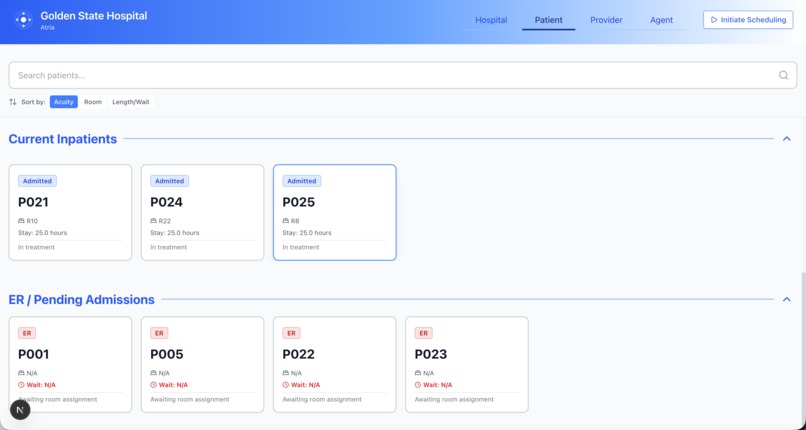Image resolution: width=806 pixels, height=430 pixels.
Task: Click room label R10
Action: (x=32, y=221)
